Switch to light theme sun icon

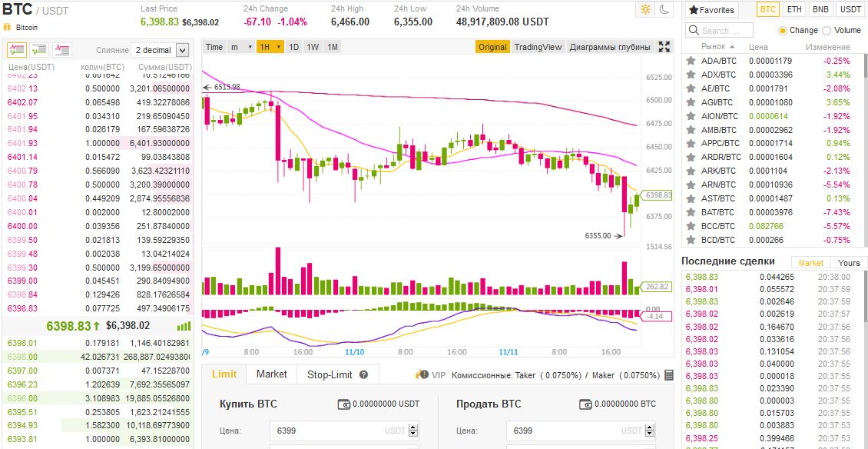pyautogui.click(x=645, y=10)
